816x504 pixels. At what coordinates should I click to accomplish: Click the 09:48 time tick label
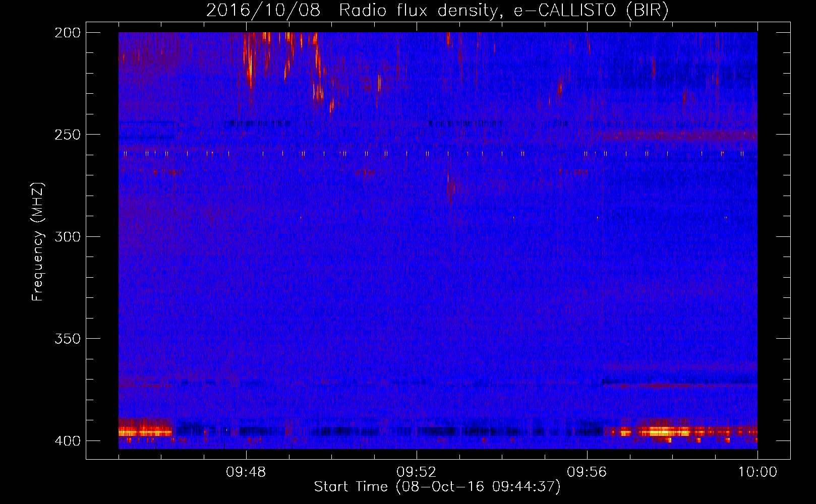(246, 472)
